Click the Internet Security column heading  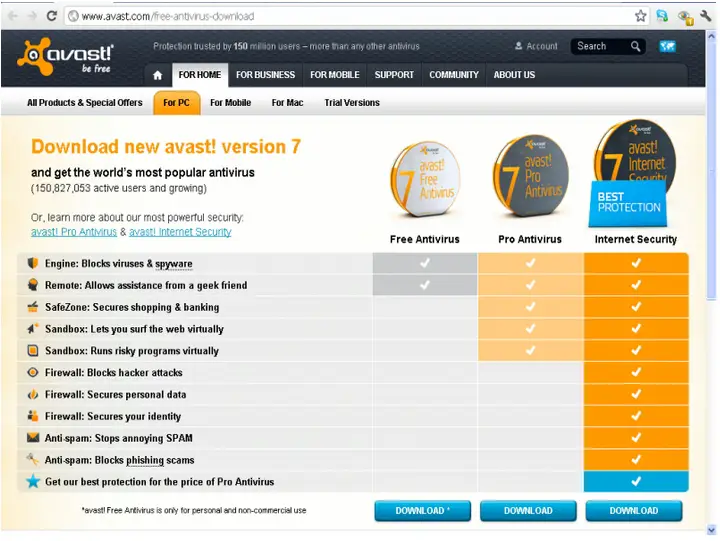coord(636,239)
